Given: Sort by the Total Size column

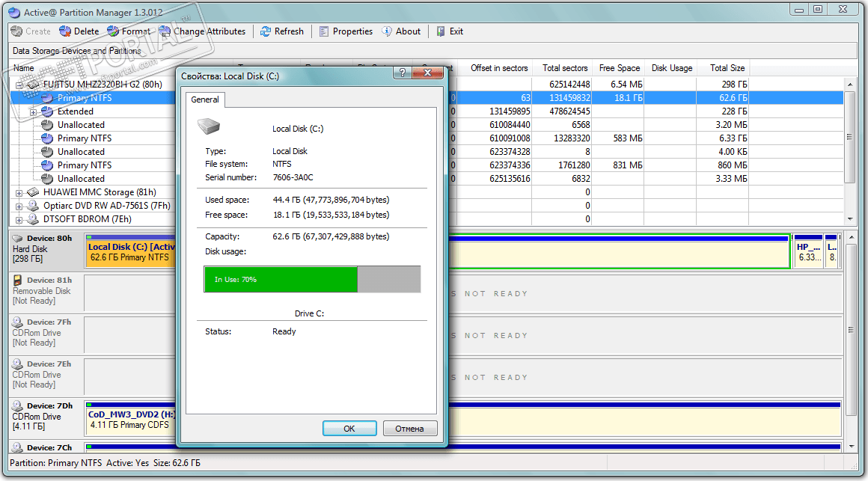Looking at the screenshot, I should click(x=727, y=68).
